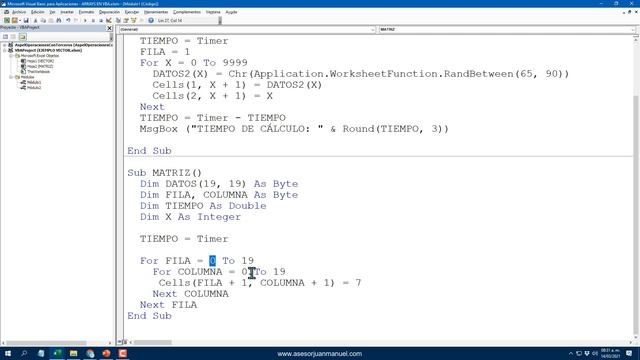Image resolution: width=640 pixels, height=360 pixels.
Task: Click the Project Explorer toolbar icon
Action: pyautogui.click(x=118, y=20)
